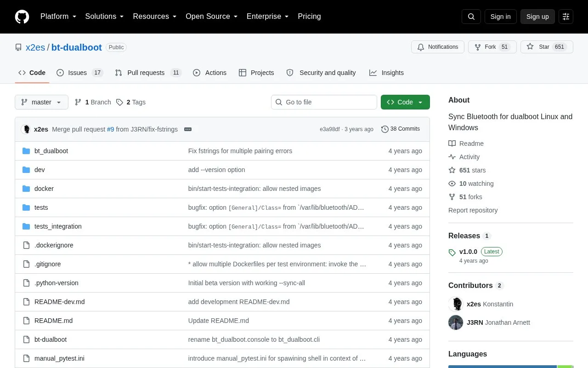Click the Go to file field
Screen dimensions: 588x368
pyautogui.click(x=324, y=102)
